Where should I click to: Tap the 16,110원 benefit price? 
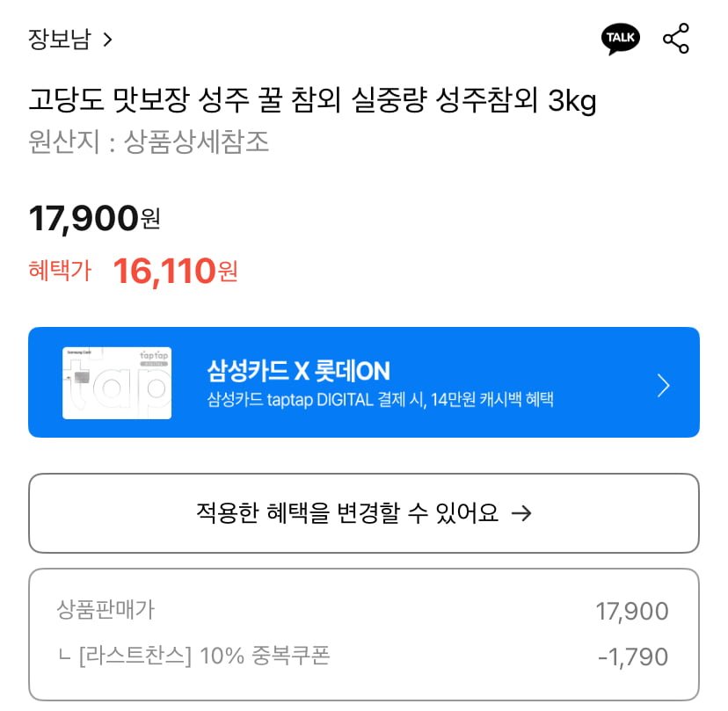[176, 271]
